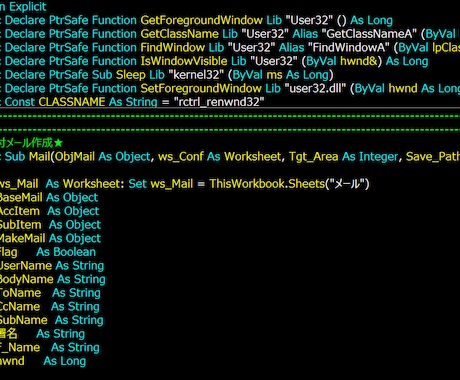Viewport: 460px width, 380px height.
Task: Click the "rctrl_renwnd32" string value
Action: click(x=219, y=102)
